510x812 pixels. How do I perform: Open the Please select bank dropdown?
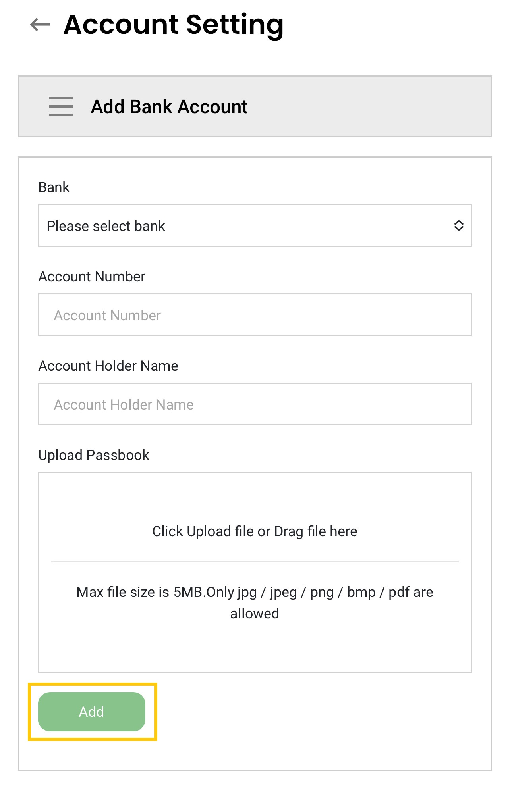point(254,226)
